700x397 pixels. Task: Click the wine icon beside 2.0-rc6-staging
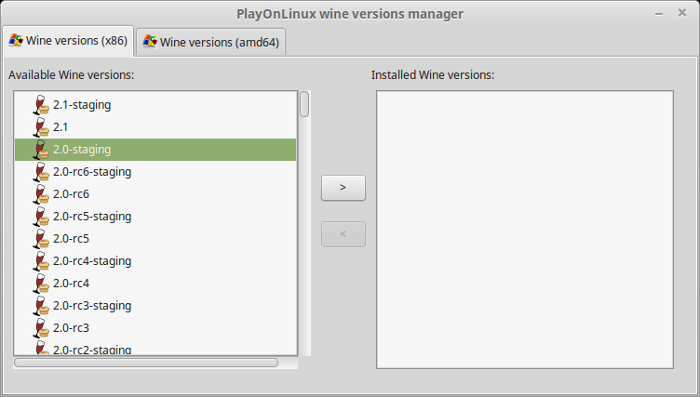41,172
